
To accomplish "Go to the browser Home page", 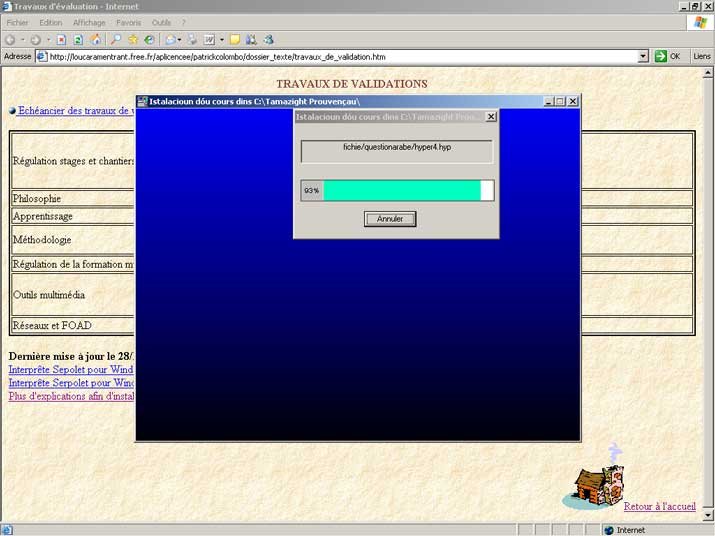I will click(x=96, y=40).
